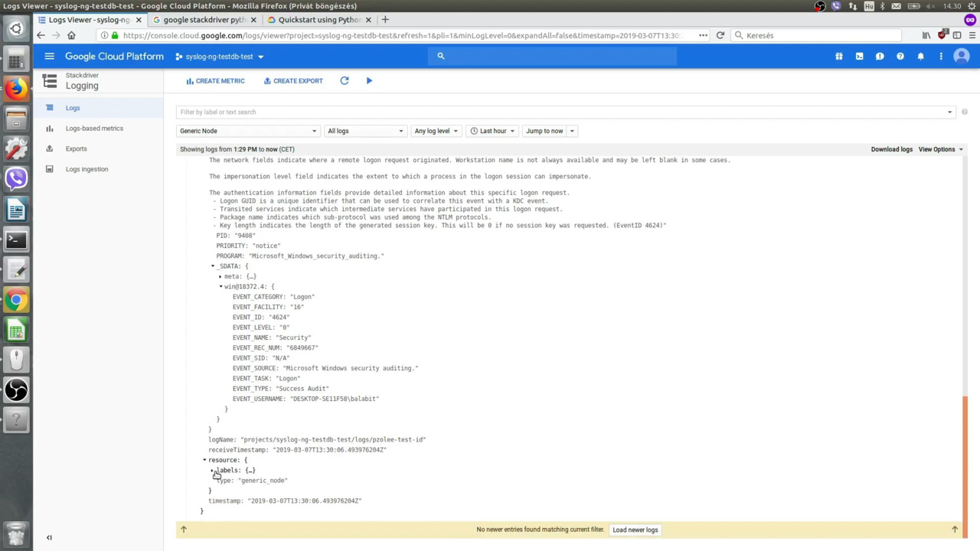
Task: Expand the meta object in _SDATA
Action: (220, 275)
